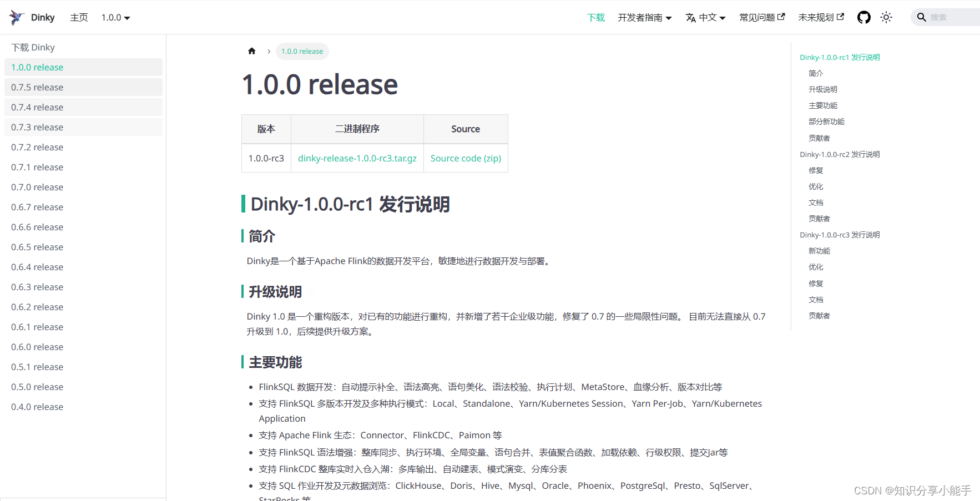Select 1.0.0 release in sidebar

[83, 67]
